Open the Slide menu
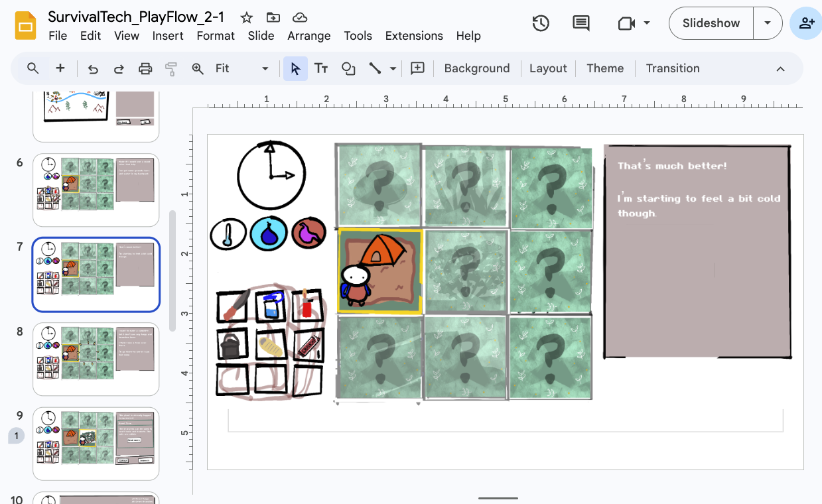The image size is (822, 504). pos(261,36)
